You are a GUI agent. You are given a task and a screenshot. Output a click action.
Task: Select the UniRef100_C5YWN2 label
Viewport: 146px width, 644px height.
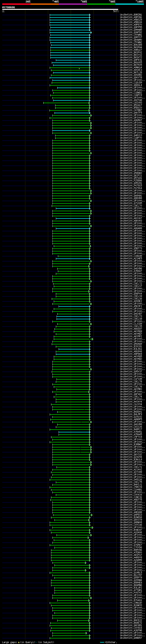(x=131, y=42)
